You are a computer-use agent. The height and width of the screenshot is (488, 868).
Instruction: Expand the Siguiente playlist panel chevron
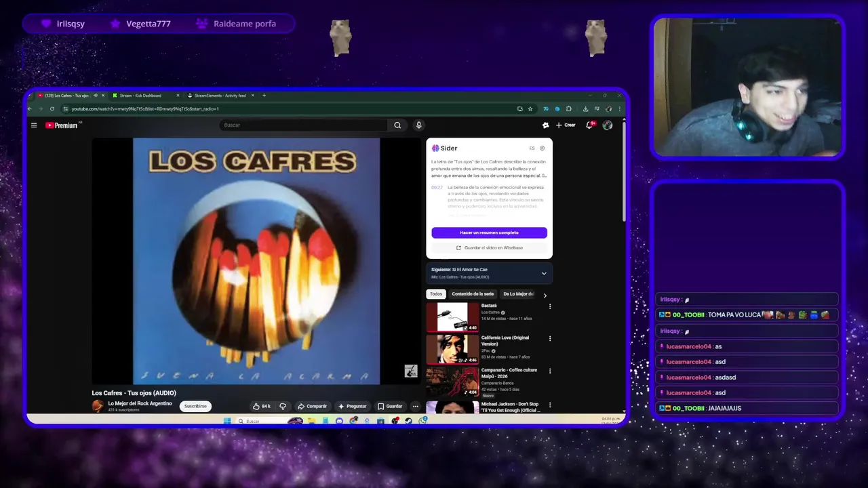[543, 273]
